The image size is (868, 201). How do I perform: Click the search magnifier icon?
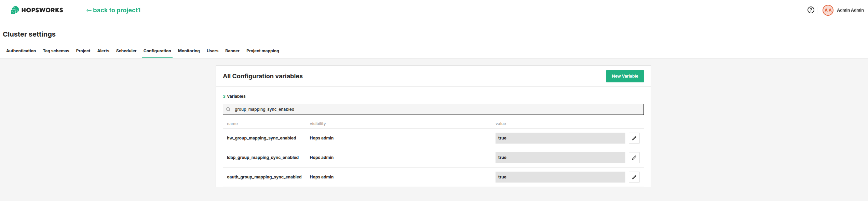228,109
